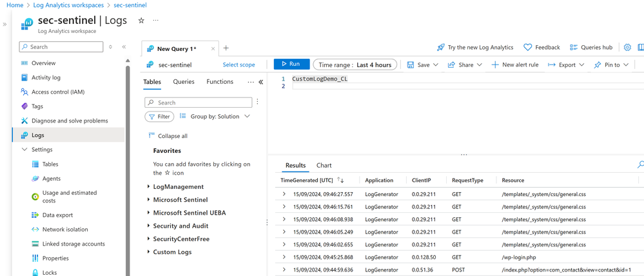This screenshot has height=276, width=644.
Task: Expand Security and Audit group
Action: click(x=148, y=226)
